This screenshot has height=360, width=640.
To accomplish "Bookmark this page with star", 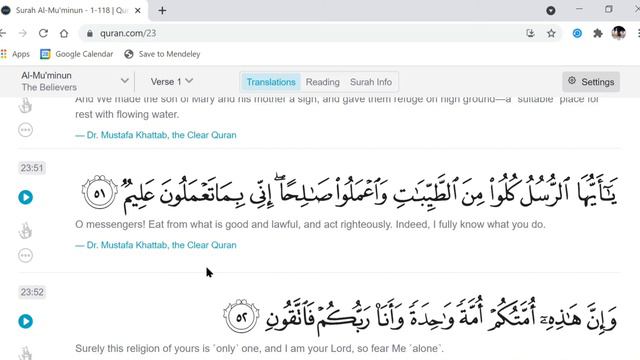I will tap(551, 33).
